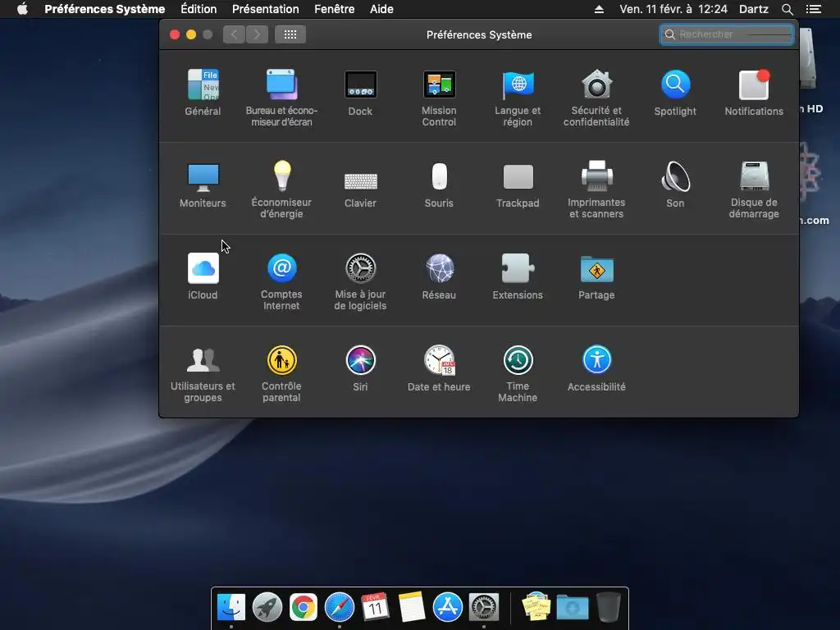Open the Aide menu

click(381, 9)
